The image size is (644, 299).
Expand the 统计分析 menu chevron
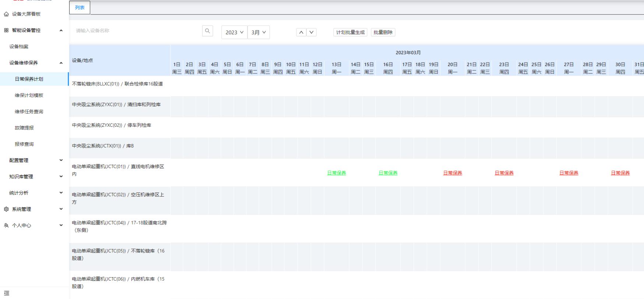coord(61,192)
